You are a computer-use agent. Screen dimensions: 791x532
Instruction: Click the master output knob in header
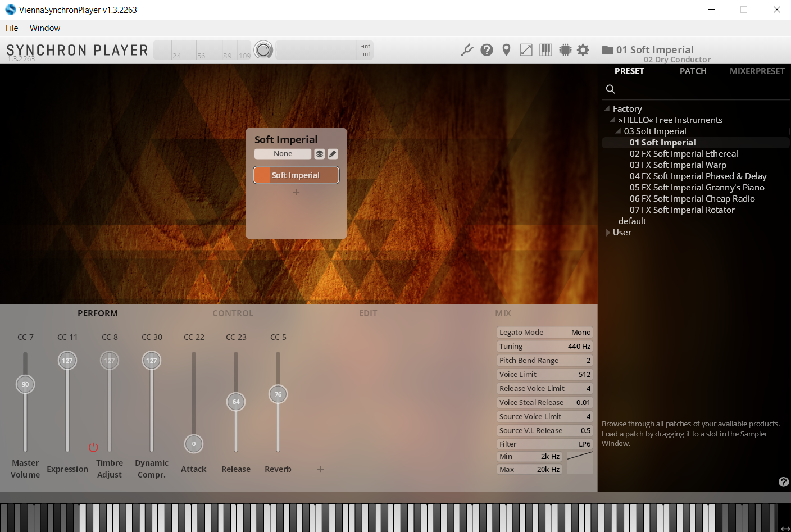263,50
